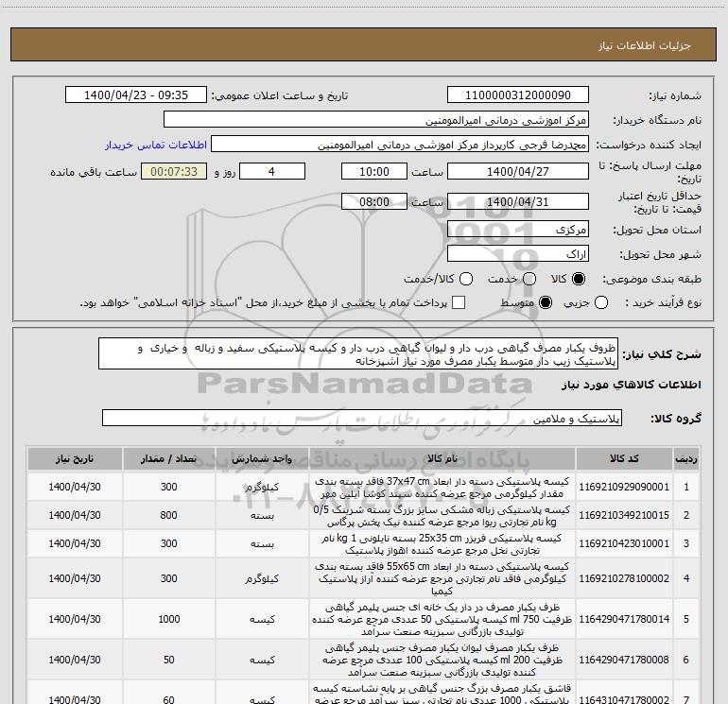Click the row 1 product name with 37x47 cm
Image resolution: width=728 pixels, height=704 pixels.
click(x=442, y=488)
